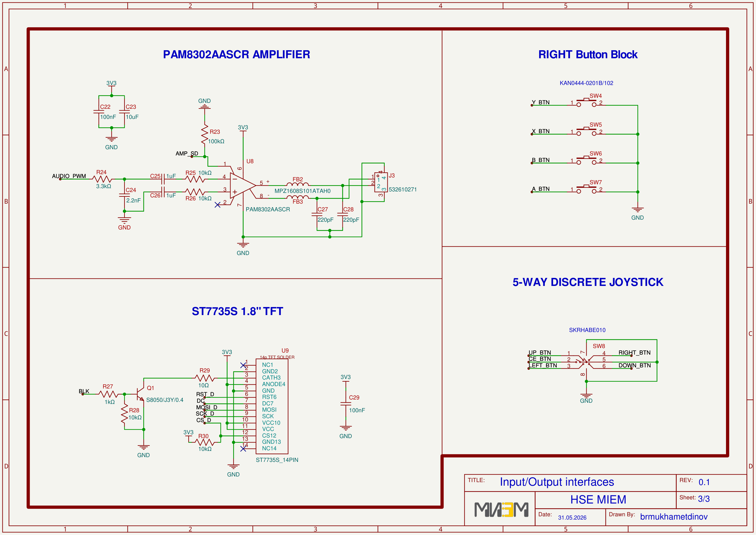Click the FB3 ferrite bead symbol

[298, 197]
